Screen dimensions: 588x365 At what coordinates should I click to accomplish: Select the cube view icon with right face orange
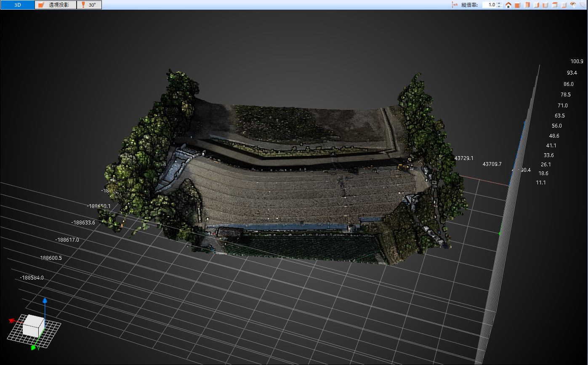[536, 5]
